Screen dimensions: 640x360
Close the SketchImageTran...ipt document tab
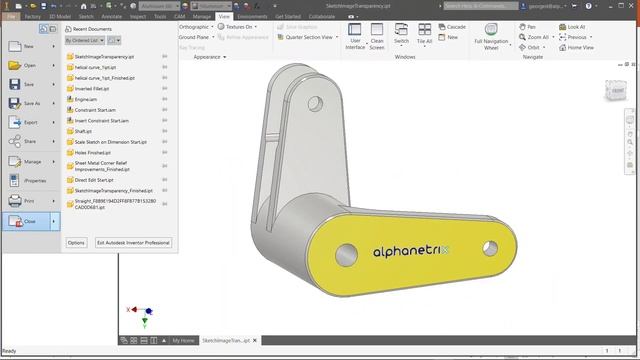(x=255, y=340)
